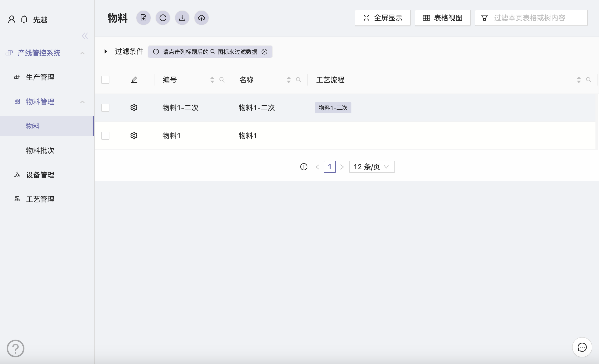
Task: Open the 12 条/页 page size dropdown
Action: (372, 167)
